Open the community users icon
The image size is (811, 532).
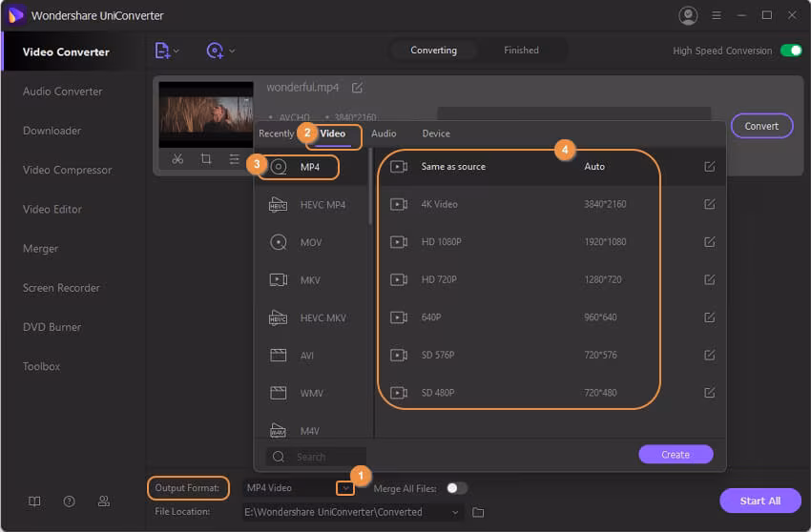pos(104,501)
